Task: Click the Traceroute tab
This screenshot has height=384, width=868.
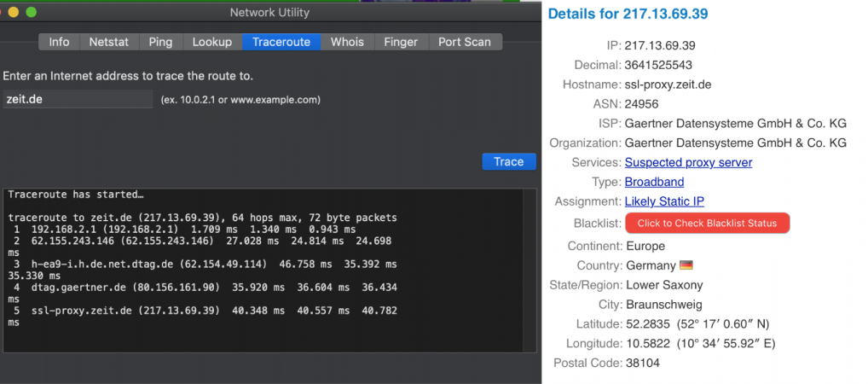Action: click(281, 42)
